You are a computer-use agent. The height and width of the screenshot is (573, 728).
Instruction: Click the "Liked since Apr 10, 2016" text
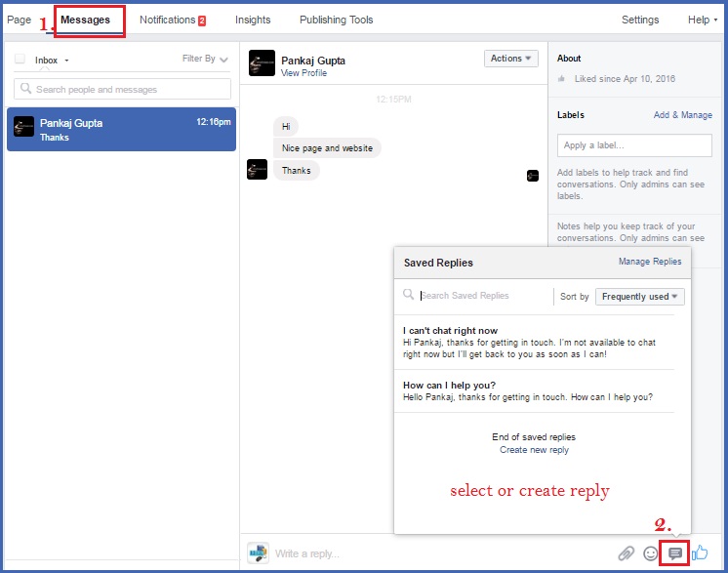[x=625, y=79]
